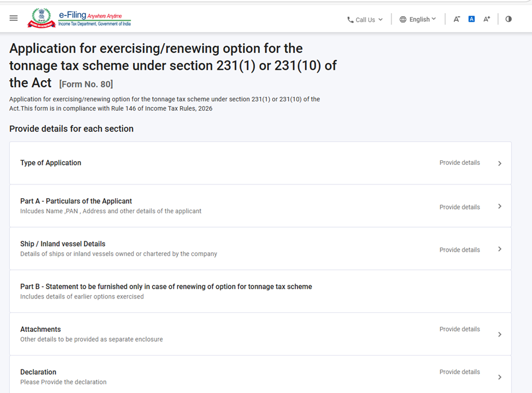The width and height of the screenshot is (532, 393).
Task: Click Provide details link for Declaration
Action: [x=459, y=372]
